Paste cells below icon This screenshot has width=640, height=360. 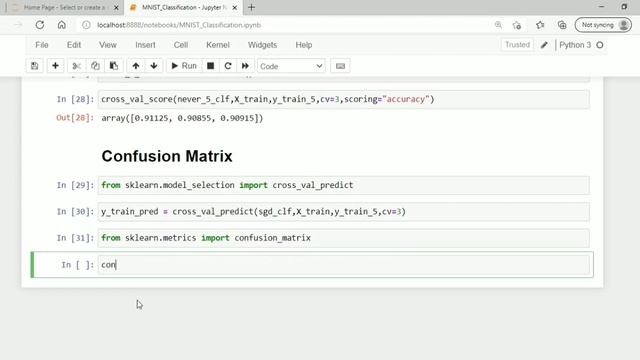tap(113, 66)
